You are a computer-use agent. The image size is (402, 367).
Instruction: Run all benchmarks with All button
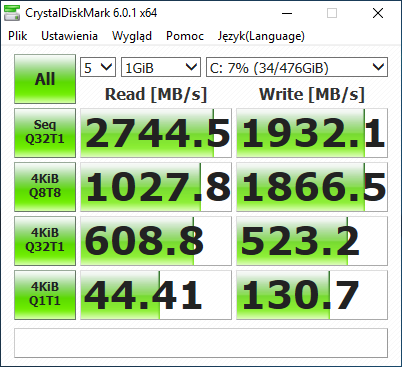[45, 79]
